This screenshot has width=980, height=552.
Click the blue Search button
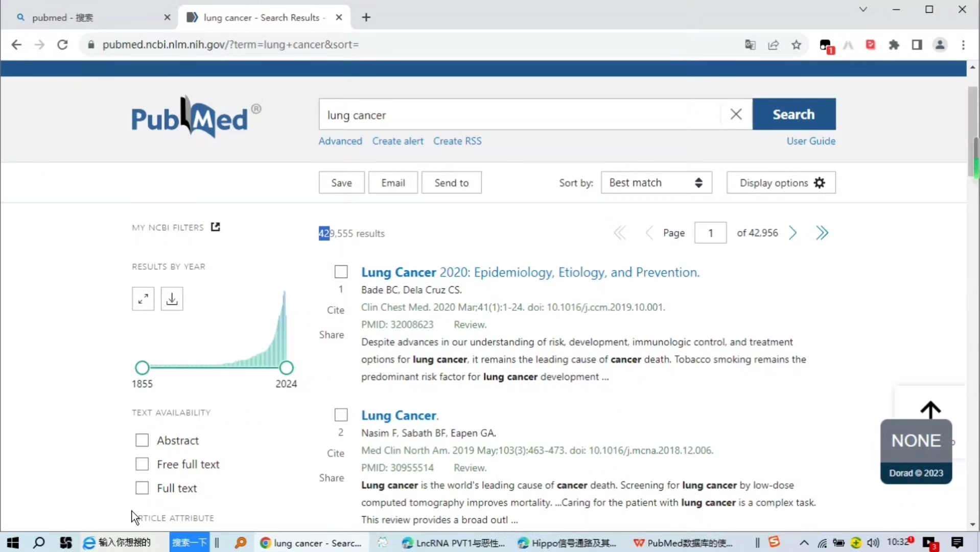pos(794,114)
